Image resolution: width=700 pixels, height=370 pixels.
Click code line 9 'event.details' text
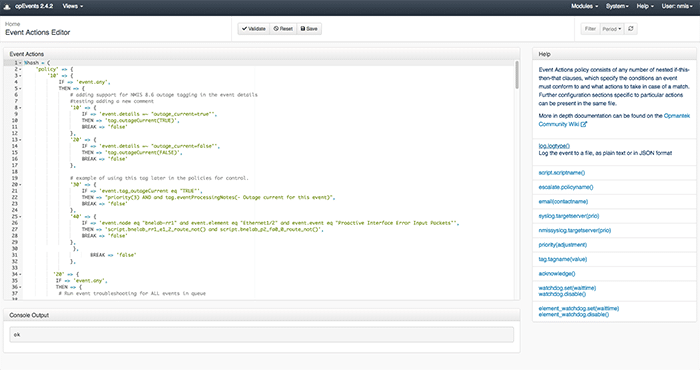158,114
